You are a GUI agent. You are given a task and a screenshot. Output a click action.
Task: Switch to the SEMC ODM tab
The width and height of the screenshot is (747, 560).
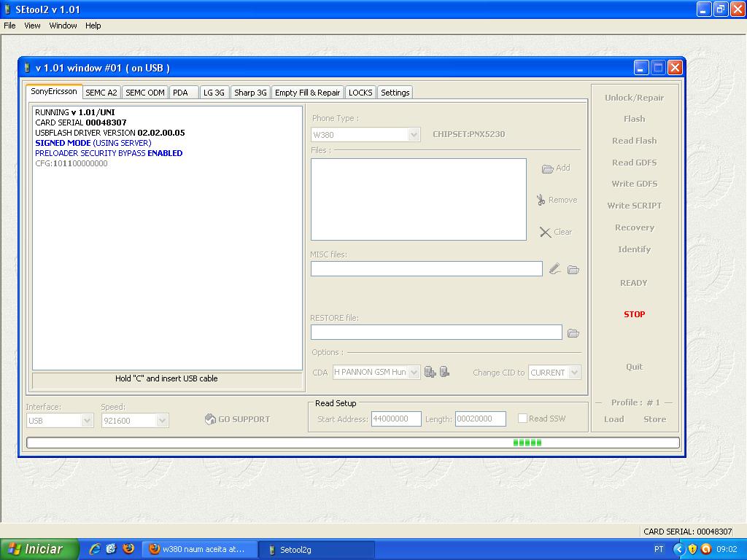(x=145, y=93)
